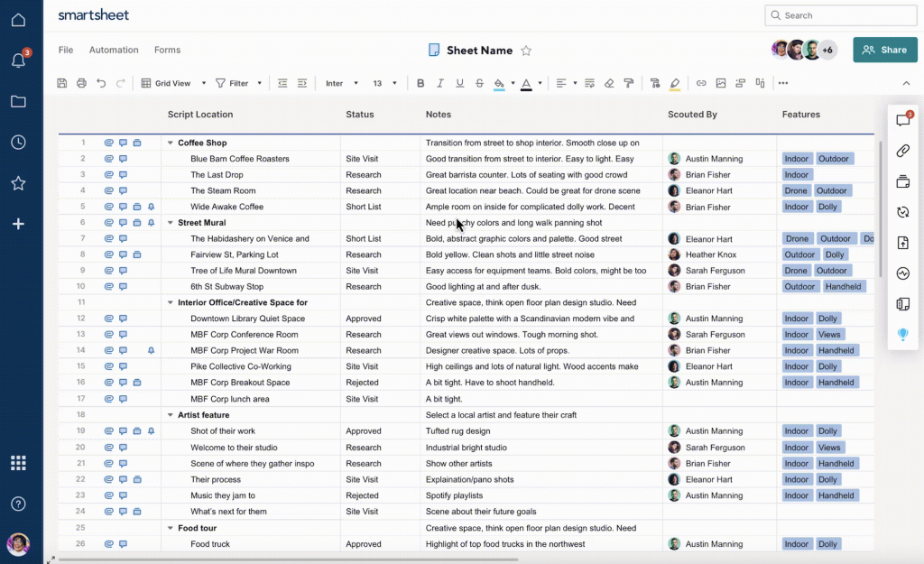924x564 pixels.
Task: Open the Attachments panel via paperclip icon
Action: (x=903, y=151)
